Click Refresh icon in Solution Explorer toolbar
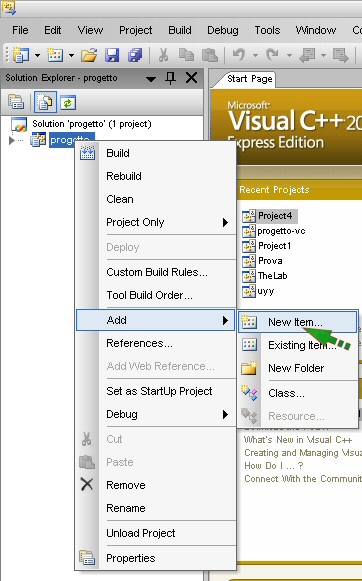The height and width of the screenshot is (581, 362). click(x=67, y=103)
